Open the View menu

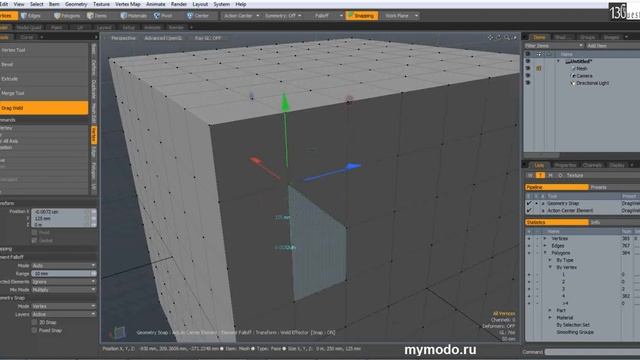coord(19,4)
